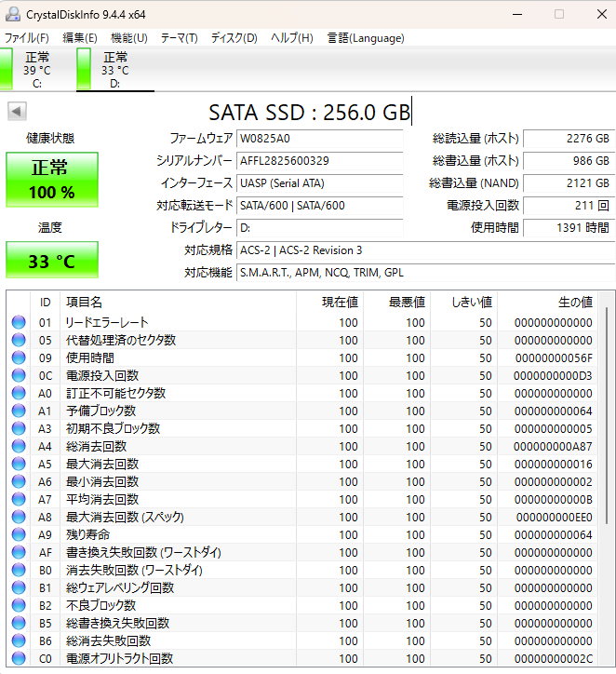Click status circle for C0 電源オフリトラクト回数
The height and width of the screenshot is (674, 616).
pyautogui.click(x=19, y=658)
